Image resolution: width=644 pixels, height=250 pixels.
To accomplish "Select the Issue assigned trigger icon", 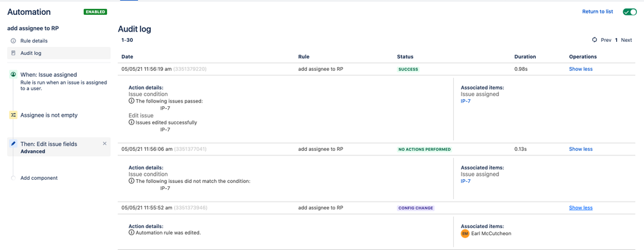I will [13, 74].
